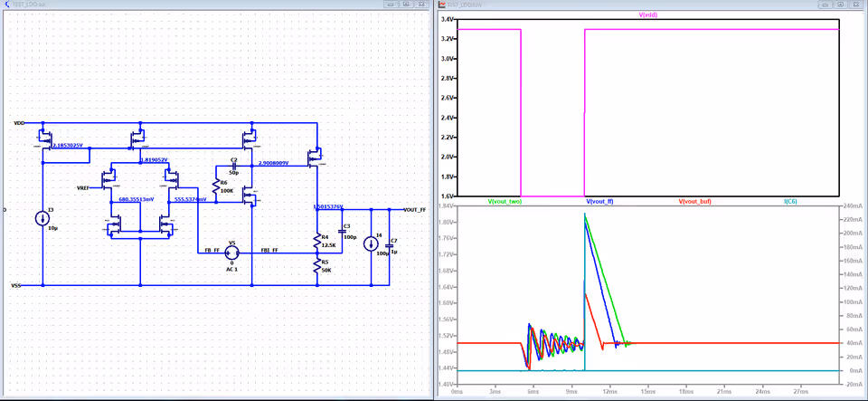Click capacitor C2 50p symbol
This screenshot has height=401, width=868.
click(x=233, y=166)
